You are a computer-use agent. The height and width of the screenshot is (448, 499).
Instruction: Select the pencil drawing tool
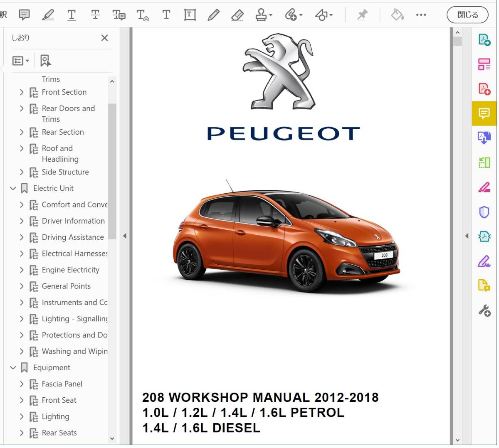pyautogui.click(x=214, y=15)
